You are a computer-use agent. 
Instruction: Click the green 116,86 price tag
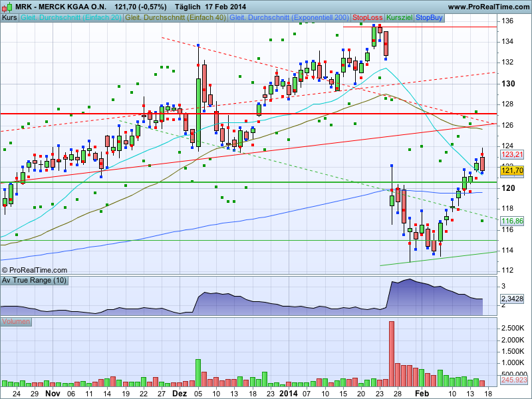click(x=512, y=221)
